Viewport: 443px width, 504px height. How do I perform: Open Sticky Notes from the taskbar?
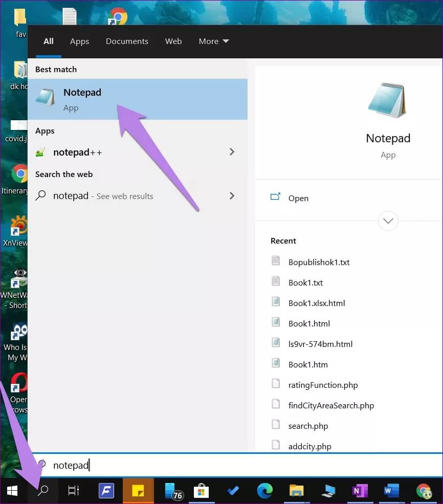tap(138, 491)
